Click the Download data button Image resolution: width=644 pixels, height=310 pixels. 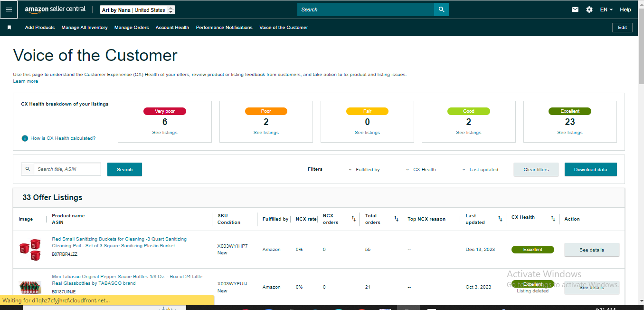(x=591, y=169)
